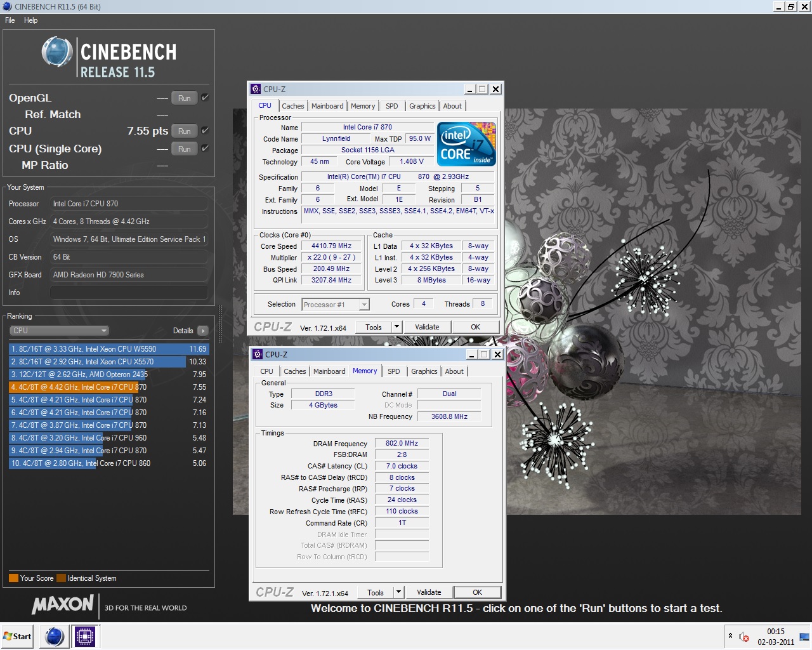Click OK in lower CPU-Z window

pyautogui.click(x=478, y=592)
